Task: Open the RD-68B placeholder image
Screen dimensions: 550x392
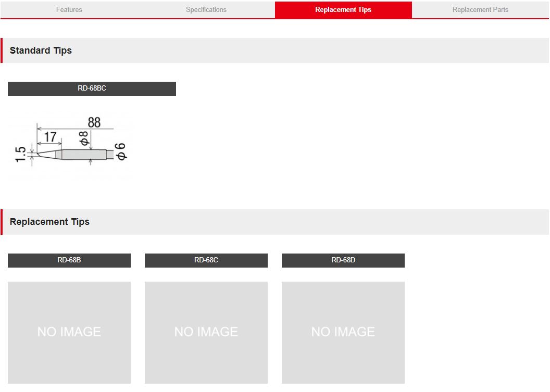Action: 69,332
